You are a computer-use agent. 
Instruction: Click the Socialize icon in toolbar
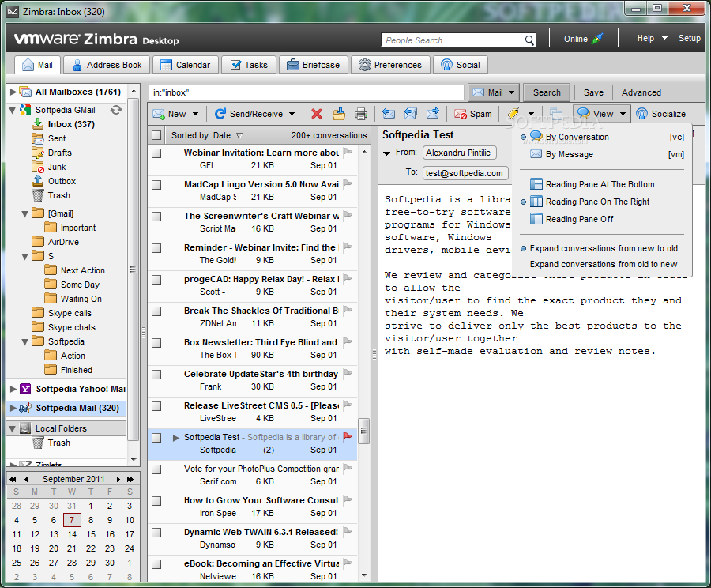click(641, 114)
